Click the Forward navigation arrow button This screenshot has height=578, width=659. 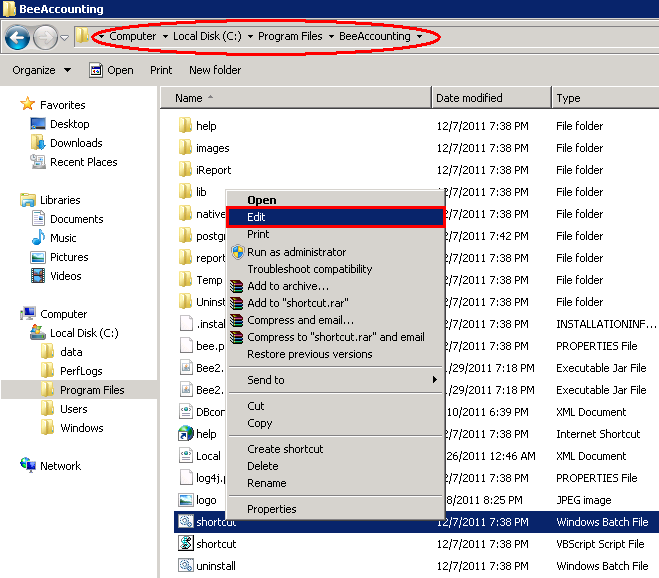coord(45,37)
